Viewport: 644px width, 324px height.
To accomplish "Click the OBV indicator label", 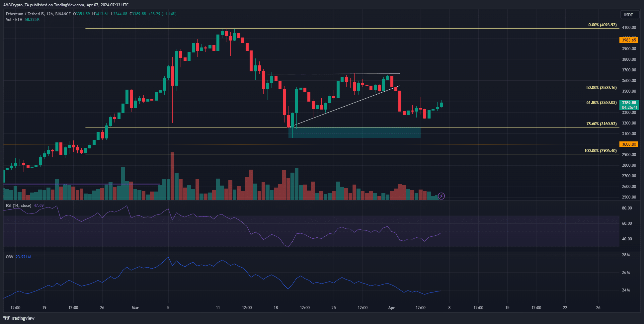I will tap(10, 257).
